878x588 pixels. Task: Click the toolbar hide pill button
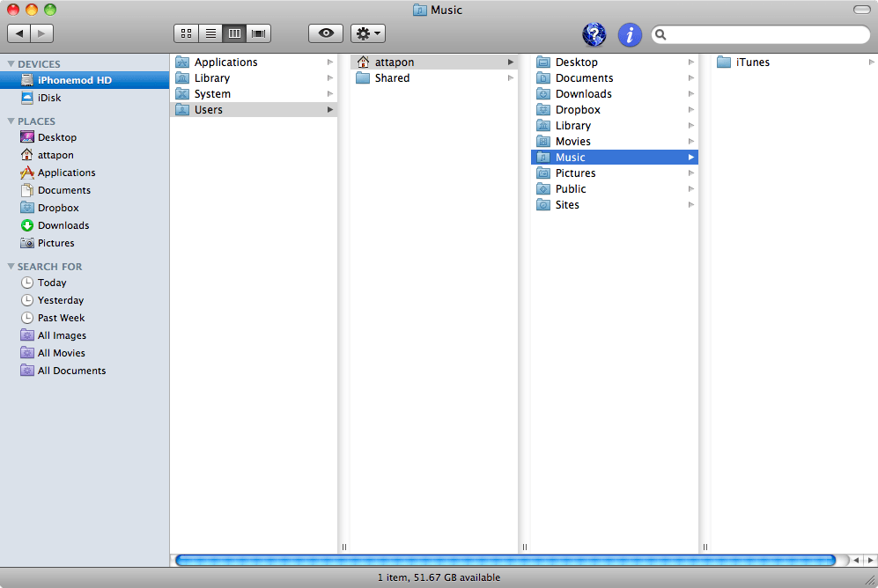click(x=862, y=10)
